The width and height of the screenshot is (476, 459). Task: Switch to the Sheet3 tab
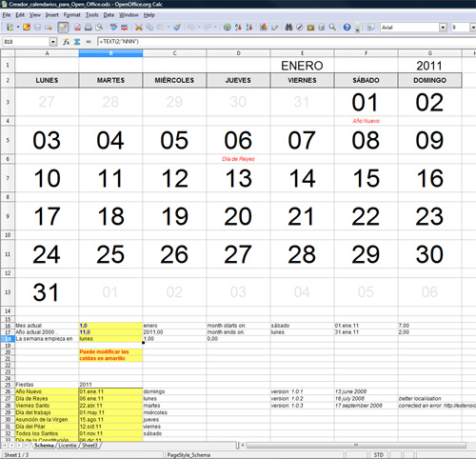[89, 446]
